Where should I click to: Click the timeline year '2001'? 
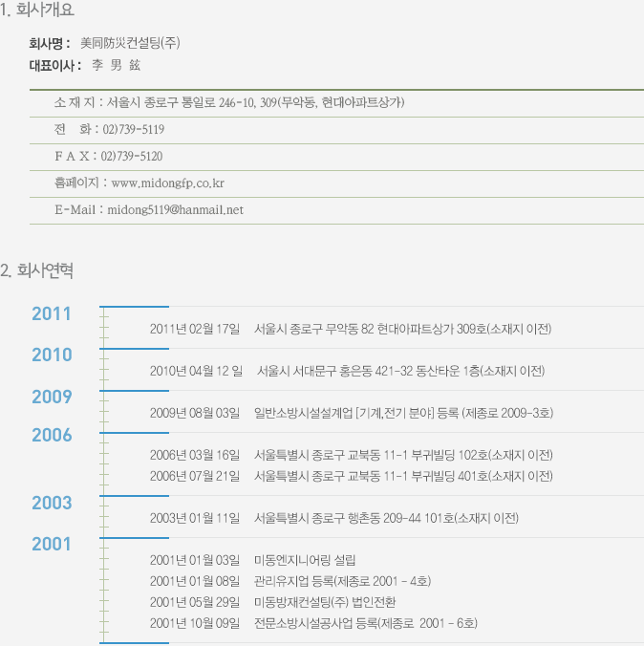(x=52, y=545)
